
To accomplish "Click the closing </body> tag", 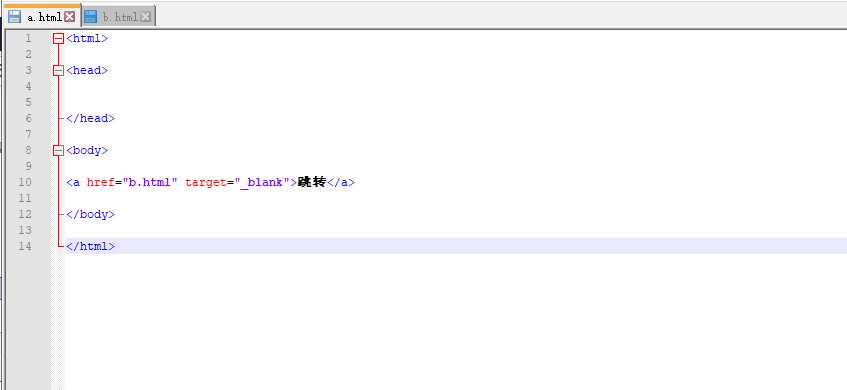I will point(90,214).
